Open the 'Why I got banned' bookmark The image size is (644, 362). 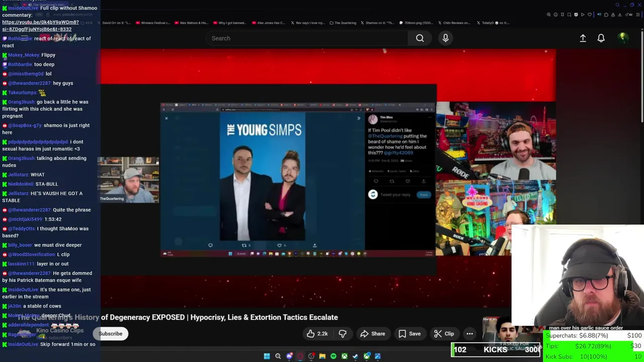point(229,23)
